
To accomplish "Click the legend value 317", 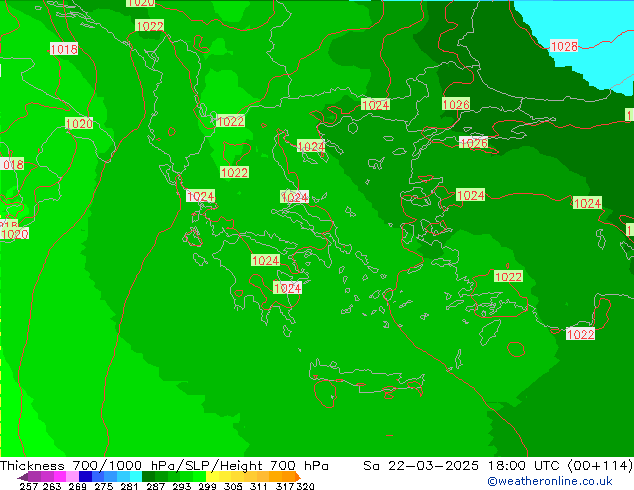I will click(x=285, y=486).
